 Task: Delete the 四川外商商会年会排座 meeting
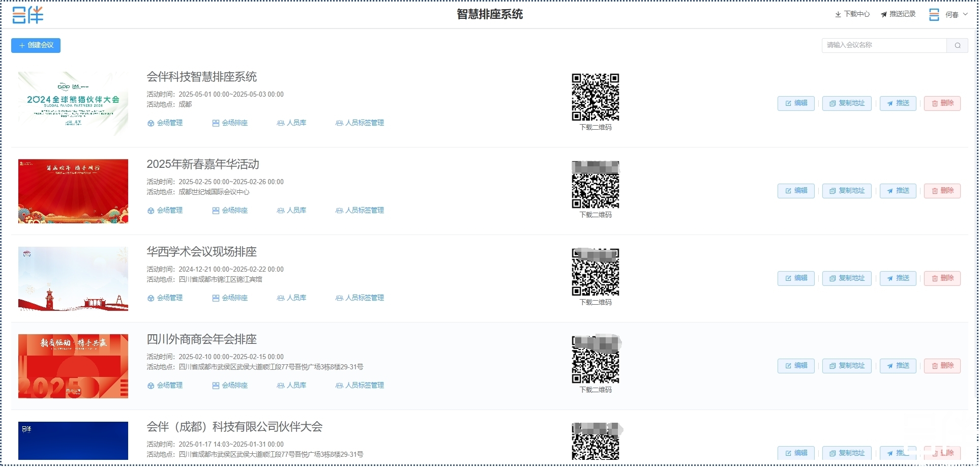[x=942, y=366]
